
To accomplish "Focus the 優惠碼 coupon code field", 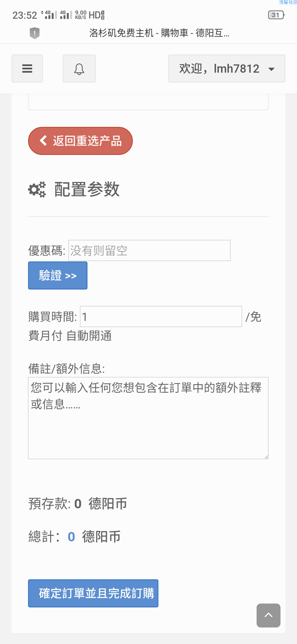I will [149, 250].
